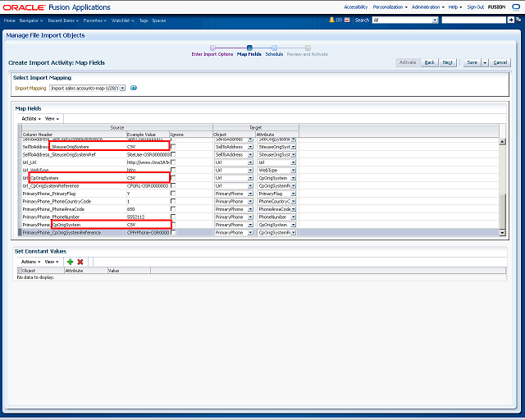This screenshot has width=525, height=420.
Task: Tick Ignore checkbox for PrimaryPhone_PhoneNumber row
Action: [x=173, y=217]
